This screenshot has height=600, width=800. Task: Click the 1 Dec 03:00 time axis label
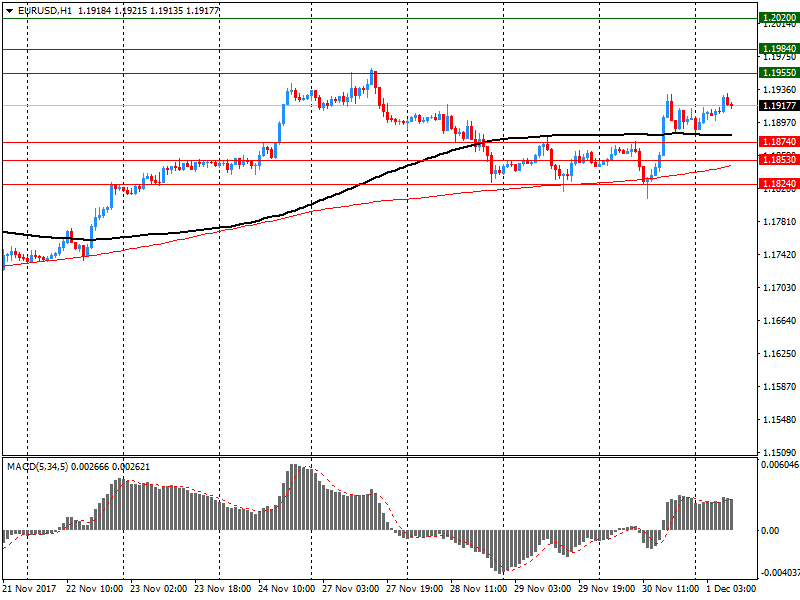[731, 588]
